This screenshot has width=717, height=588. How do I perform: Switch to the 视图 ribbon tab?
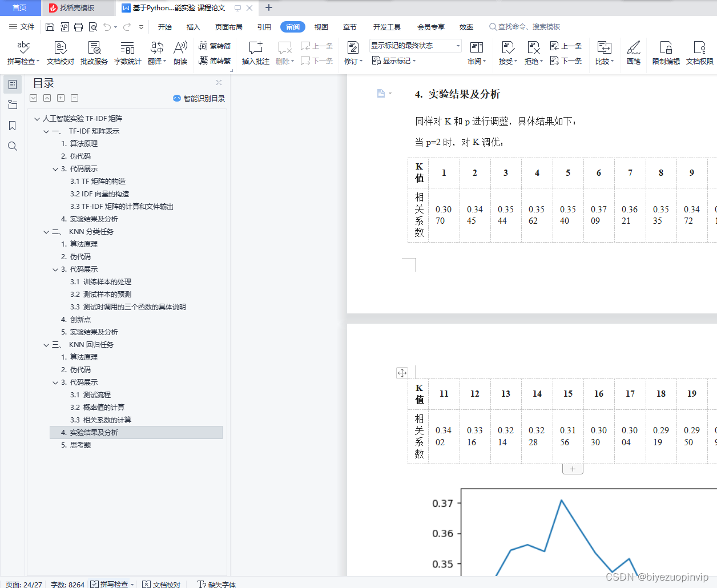(321, 27)
